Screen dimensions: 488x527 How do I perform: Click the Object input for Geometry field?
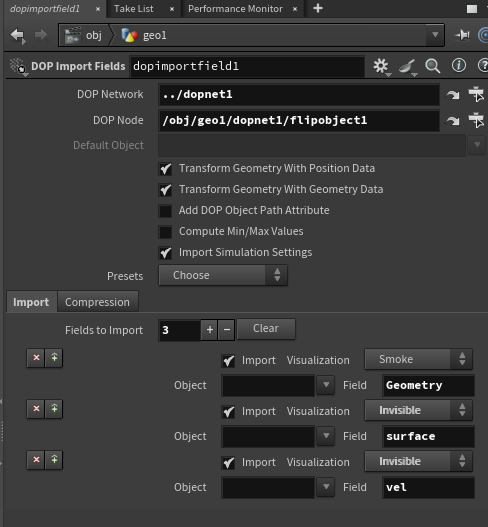coord(268,386)
